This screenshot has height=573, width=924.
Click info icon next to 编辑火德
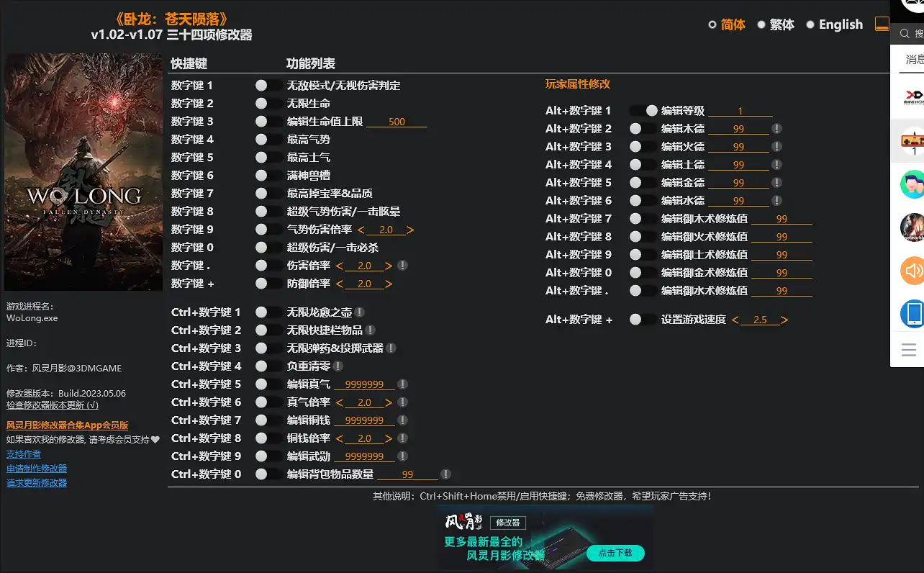tap(776, 147)
